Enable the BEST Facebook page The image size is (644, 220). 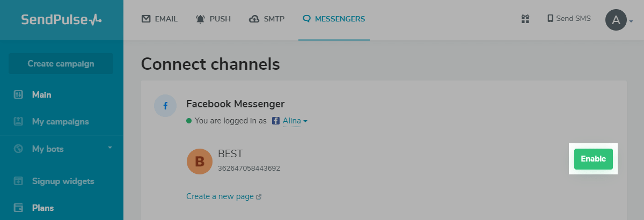(593, 159)
